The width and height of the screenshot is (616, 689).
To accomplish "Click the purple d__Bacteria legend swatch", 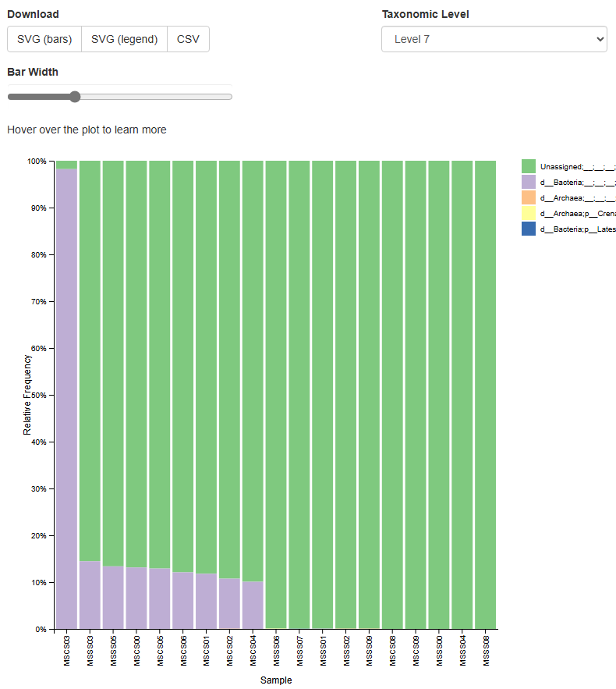I will tap(529, 182).
